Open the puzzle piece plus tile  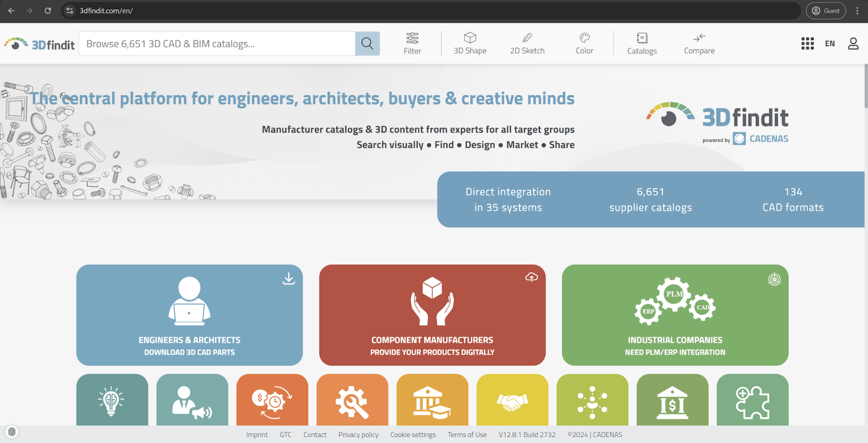[752, 400]
